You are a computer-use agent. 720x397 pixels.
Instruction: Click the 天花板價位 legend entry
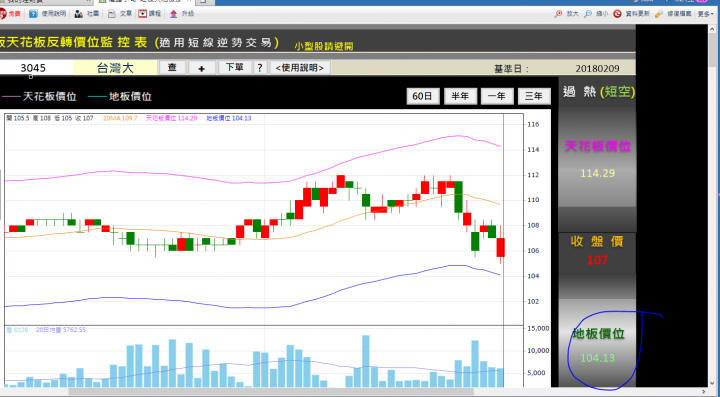[39, 96]
